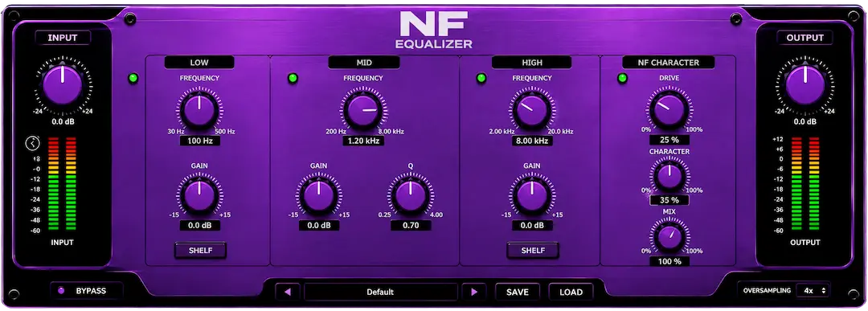868x311 pixels.
Task: Click the Character amount knob
Action: tap(669, 176)
